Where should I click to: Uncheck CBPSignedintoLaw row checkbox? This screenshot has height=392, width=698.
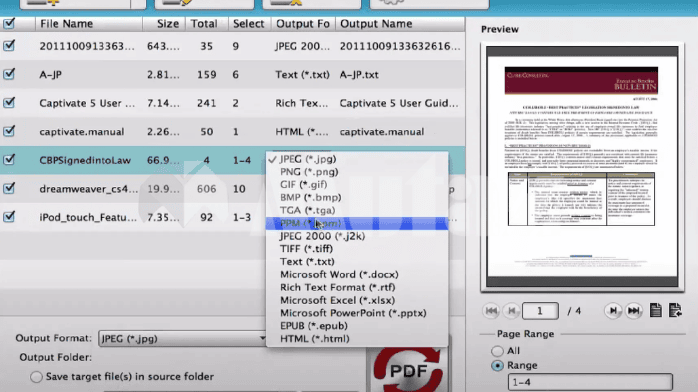tap(8, 159)
